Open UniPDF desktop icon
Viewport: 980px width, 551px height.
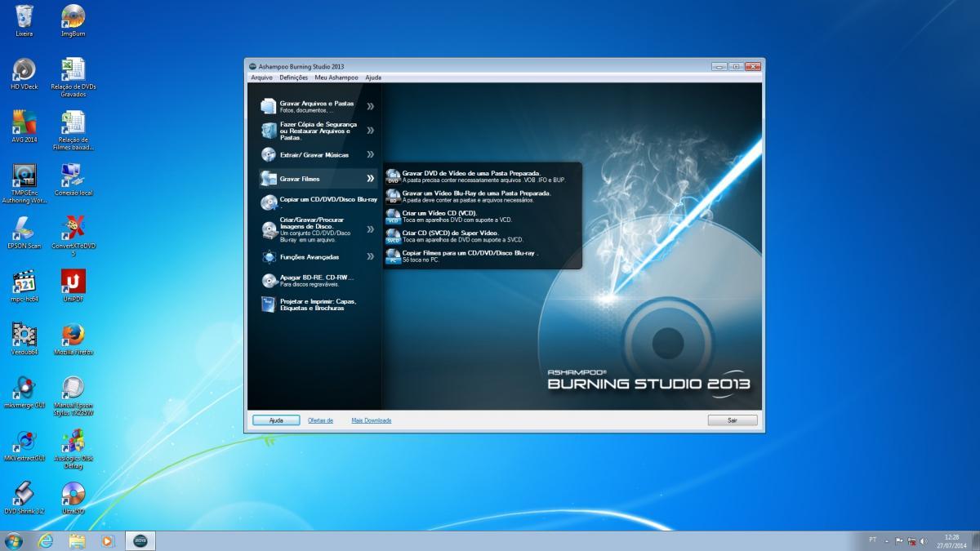click(x=73, y=281)
